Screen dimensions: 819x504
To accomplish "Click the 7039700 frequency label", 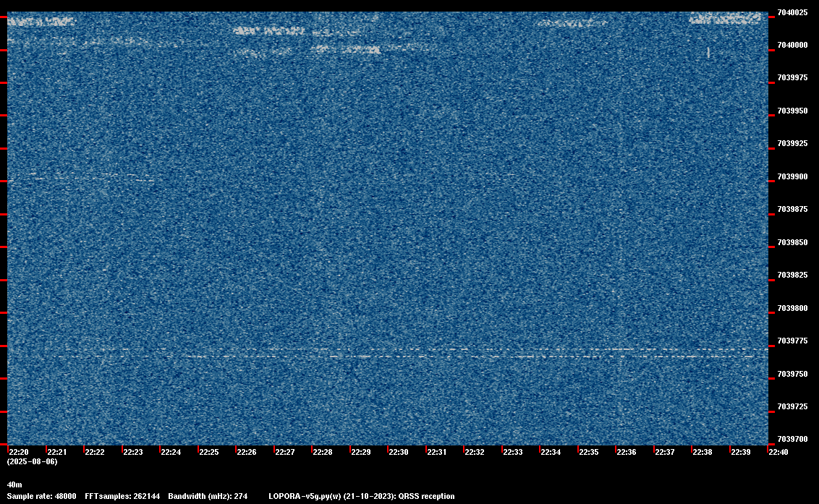I will [x=792, y=439].
